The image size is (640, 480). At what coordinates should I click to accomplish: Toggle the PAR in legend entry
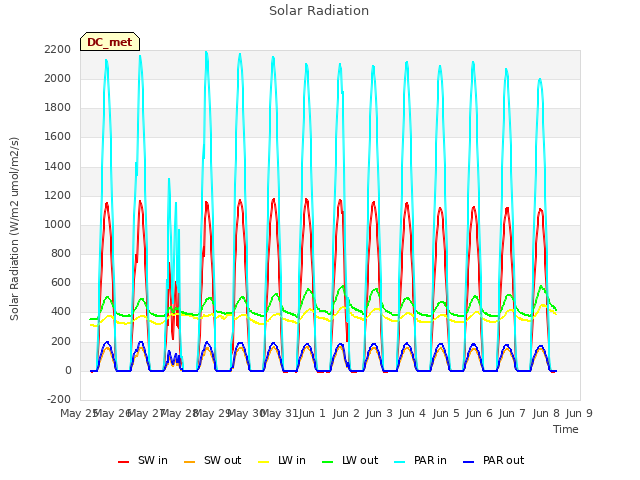(x=420, y=460)
